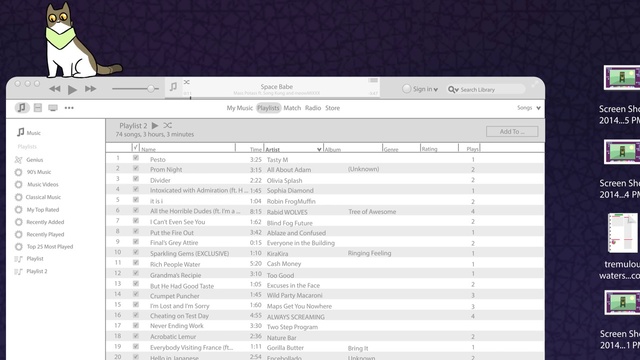This screenshot has width=640, height=360.
Task: Open the top Screen Shot desktop thumbnail
Action: (622, 77)
